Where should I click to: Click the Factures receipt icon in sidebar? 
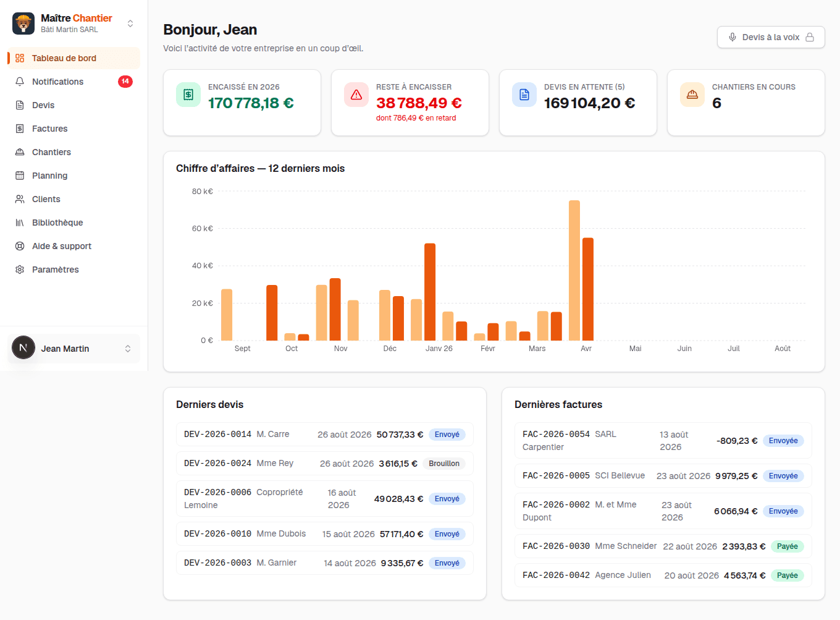(x=20, y=129)
